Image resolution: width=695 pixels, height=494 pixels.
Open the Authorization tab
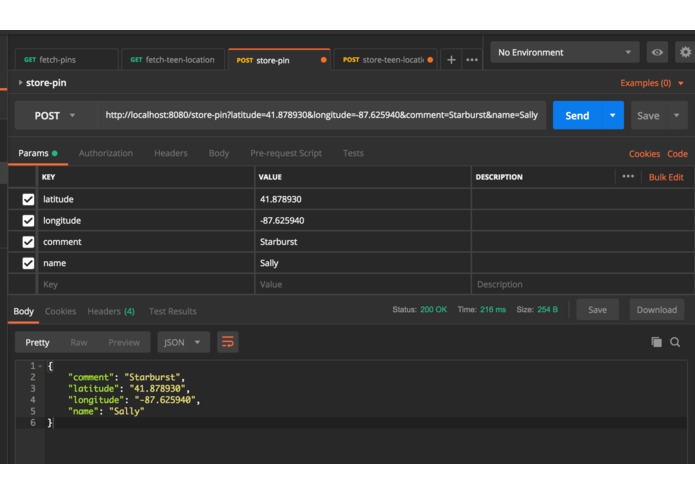[x=105, y=153]
